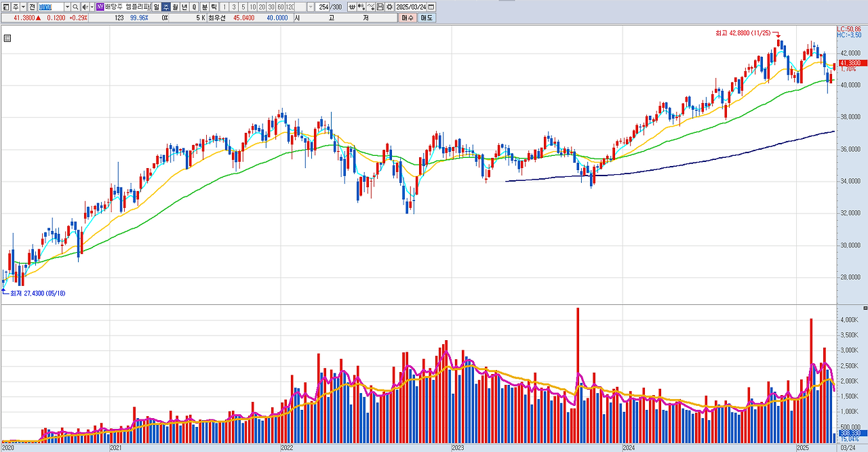Open chart settings with the gear icon
Viewport: 868px width, 452px height.
pos(389,7)
